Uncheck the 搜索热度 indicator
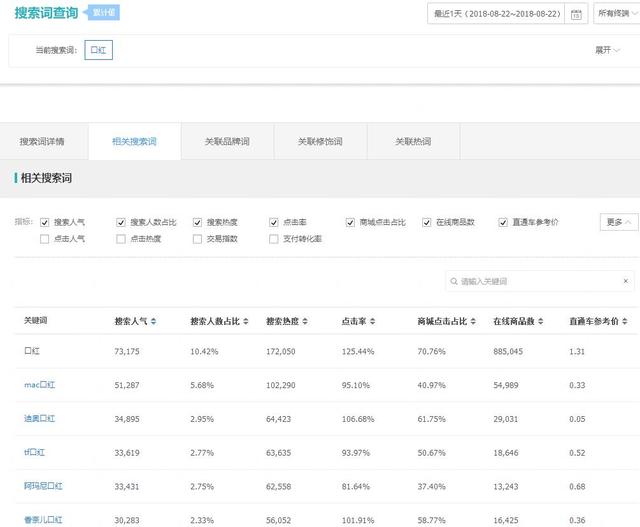640x527 pixels. [197, 222]
